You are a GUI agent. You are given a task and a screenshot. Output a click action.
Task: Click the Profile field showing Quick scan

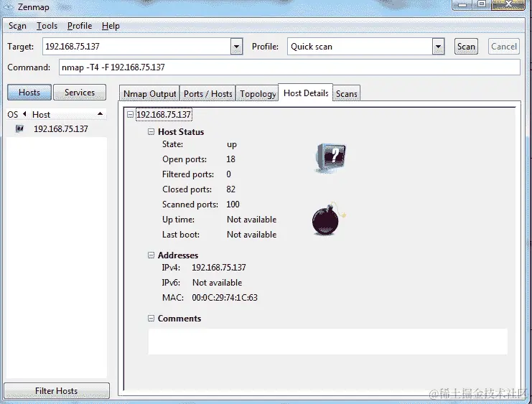[x=360, y=47]
